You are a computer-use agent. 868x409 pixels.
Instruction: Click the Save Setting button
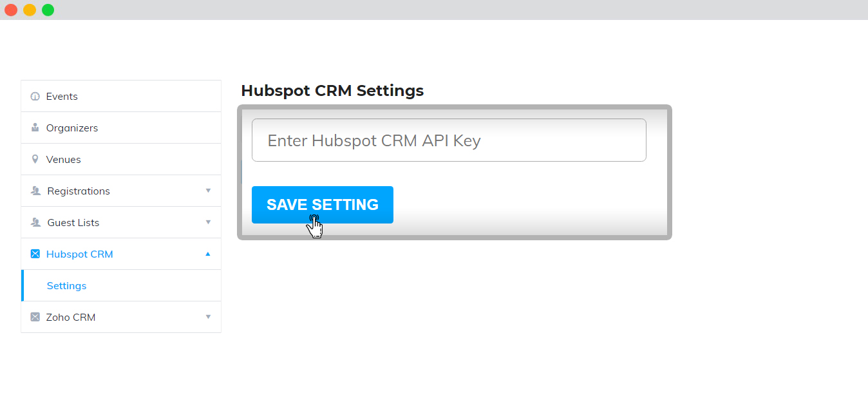tap(323, 205)
